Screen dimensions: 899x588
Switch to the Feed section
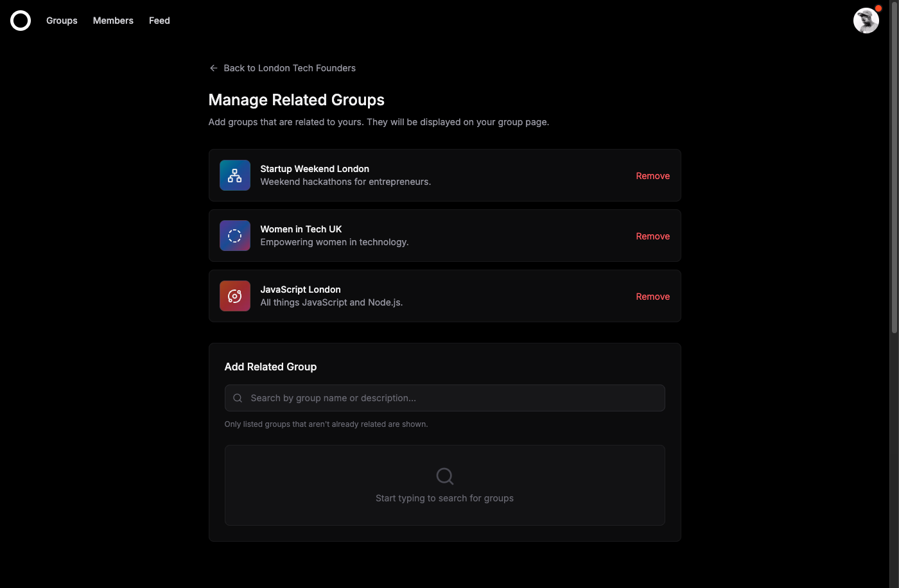tap(159, 21)
